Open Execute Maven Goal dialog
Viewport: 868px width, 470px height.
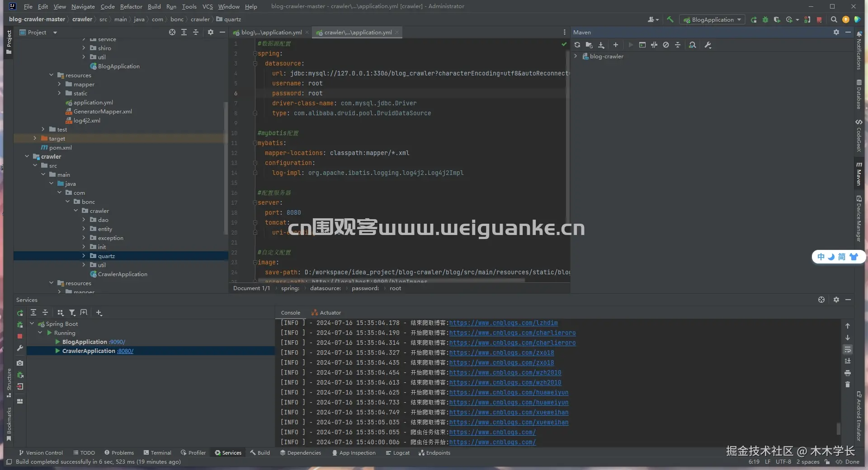click(642, 45)
